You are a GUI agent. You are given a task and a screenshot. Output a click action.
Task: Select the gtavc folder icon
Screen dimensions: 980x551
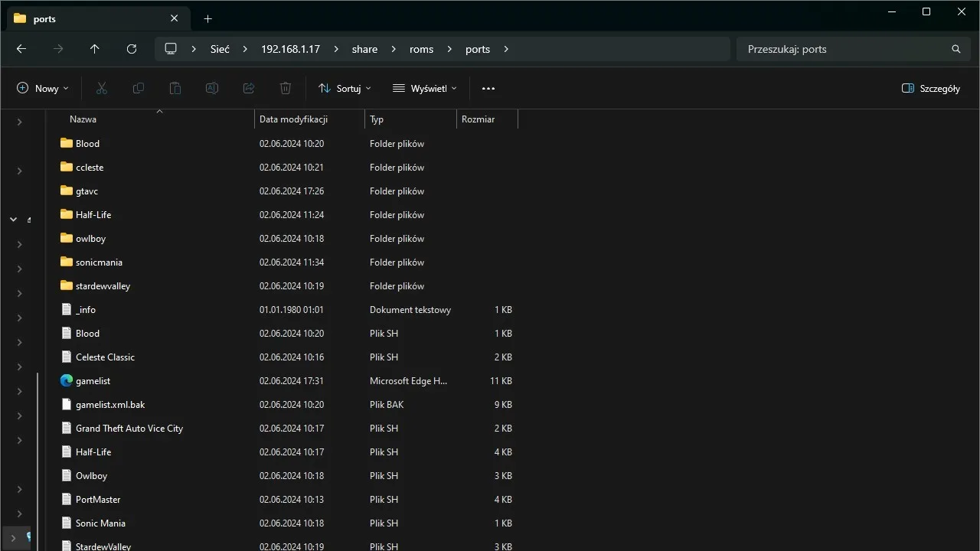pos(67,191)
